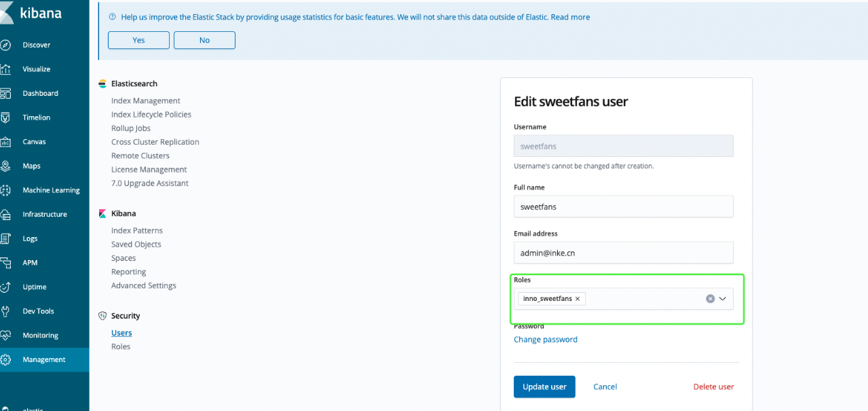868x411 pixels.
Task: Click the Maps icon in sidebar
Action: (x=5, y=166)
